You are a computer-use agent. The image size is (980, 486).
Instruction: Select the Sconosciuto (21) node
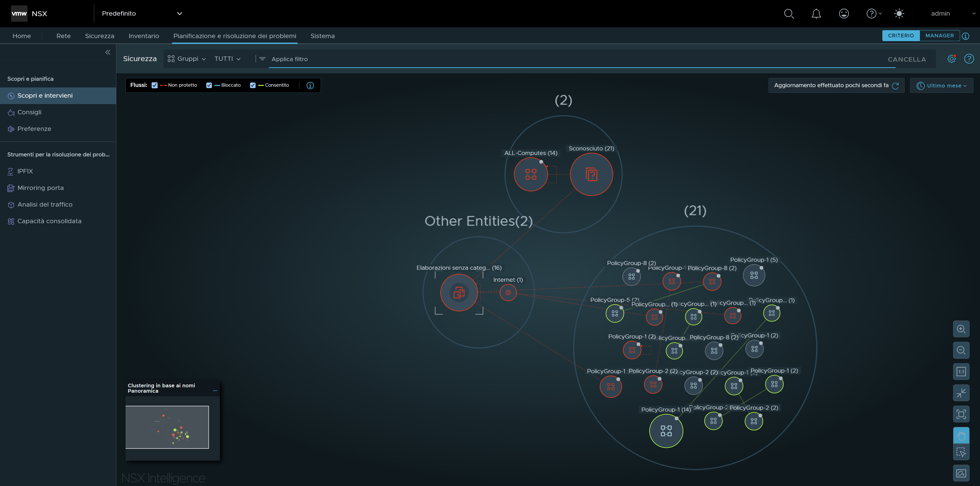click(592, 175)
